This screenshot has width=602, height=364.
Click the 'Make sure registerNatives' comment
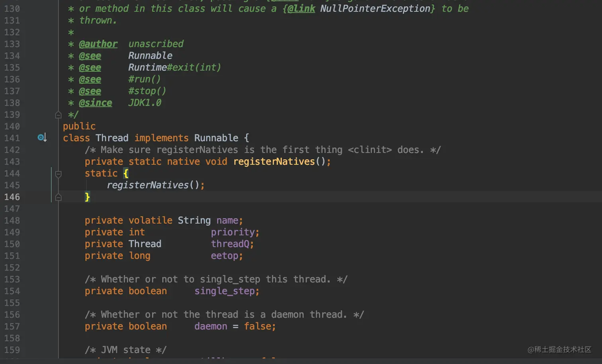click(x=263, y=150)
